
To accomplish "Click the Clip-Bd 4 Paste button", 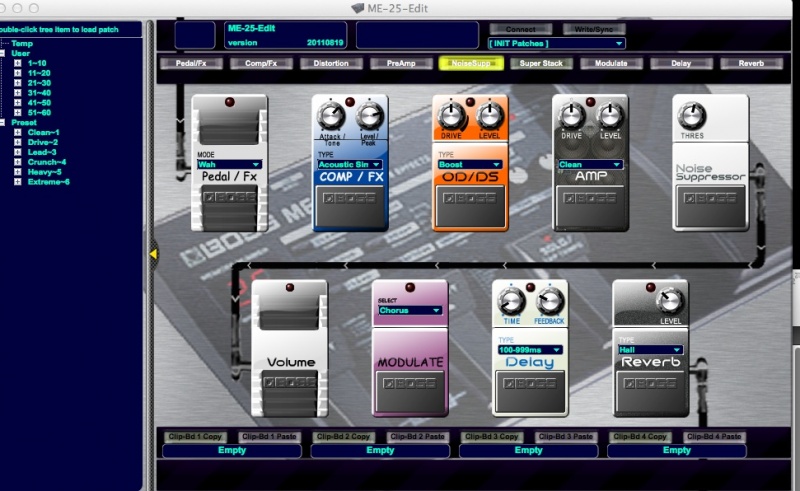I will point(714,436).
